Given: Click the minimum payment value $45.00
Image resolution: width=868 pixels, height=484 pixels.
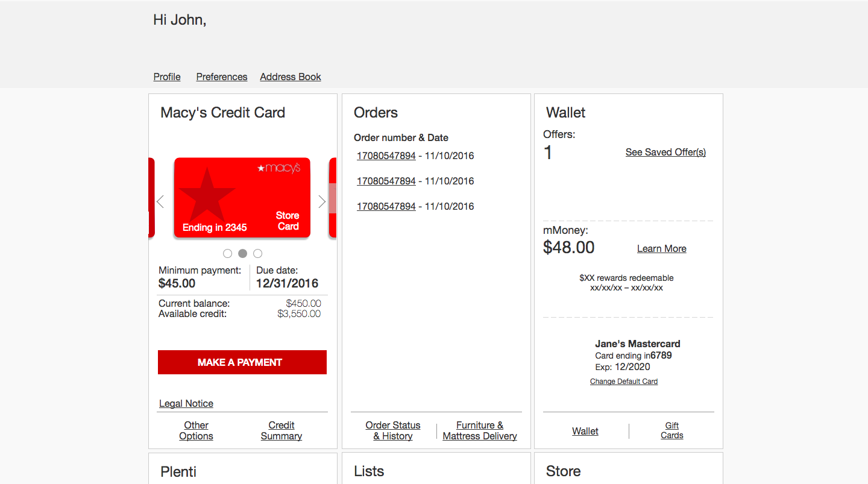Looking at the screenshot, I should pyautogui.click(x=177, y=283).
